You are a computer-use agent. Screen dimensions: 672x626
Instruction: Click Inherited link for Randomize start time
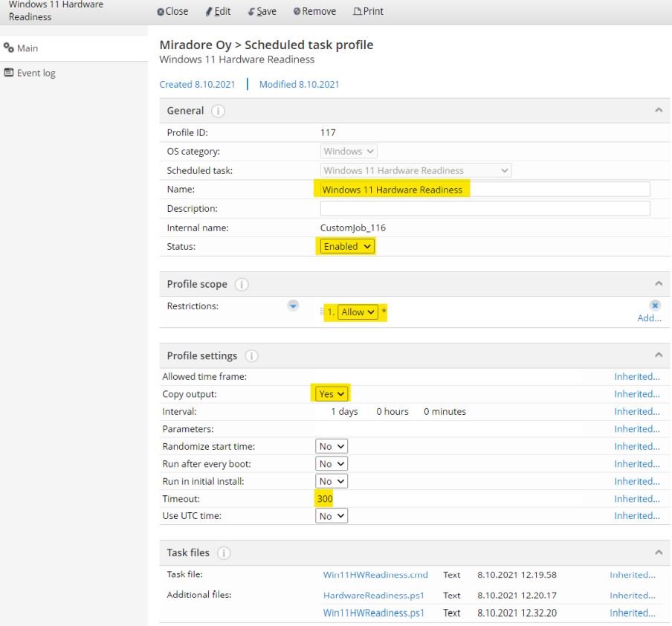[x=637, y=446]
